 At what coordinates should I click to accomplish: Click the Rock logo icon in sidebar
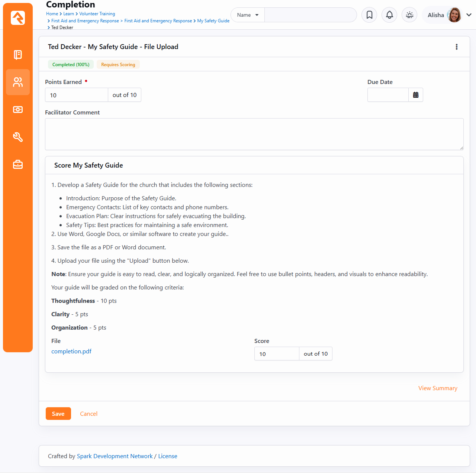(x=18, y=18)
